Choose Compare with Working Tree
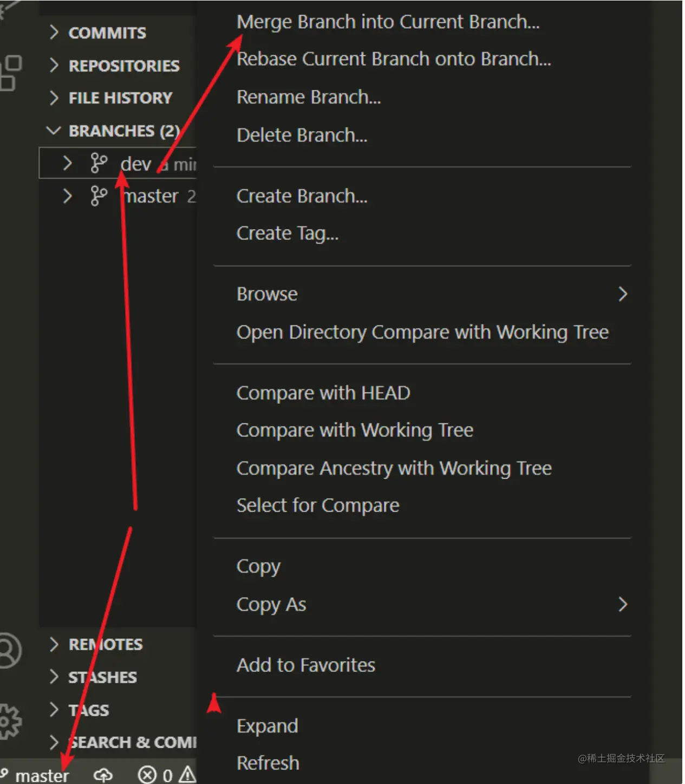 [x=355, y=430]
